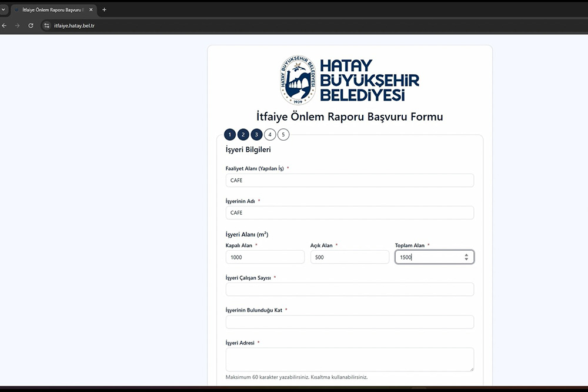The image size is (588, 392).
Task: Click the browser back arrow
Action: tap(4, 26)
